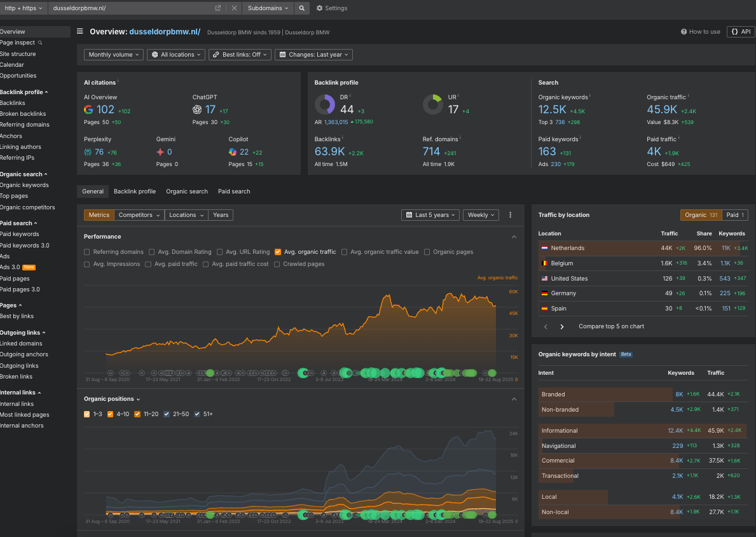Click the Netherlands flag icon
Image resolution: width=756 pixels, height=537 pixels.
point(544,248)
